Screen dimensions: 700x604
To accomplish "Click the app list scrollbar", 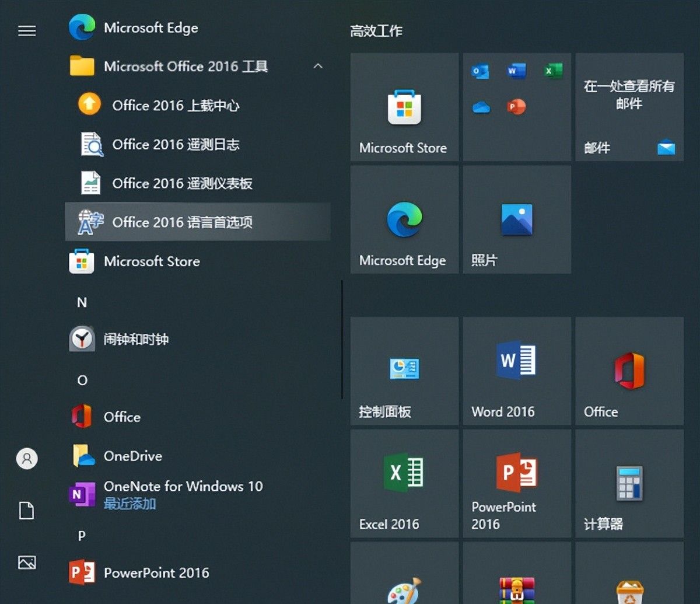I will coord(342,340).
